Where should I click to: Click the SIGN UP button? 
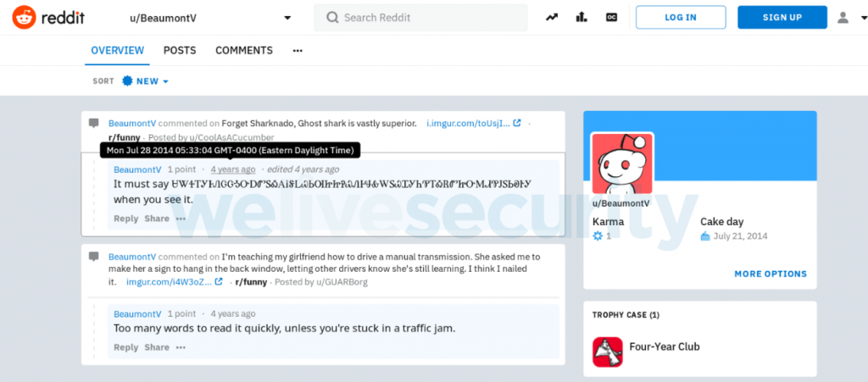[x=782, y=17]
